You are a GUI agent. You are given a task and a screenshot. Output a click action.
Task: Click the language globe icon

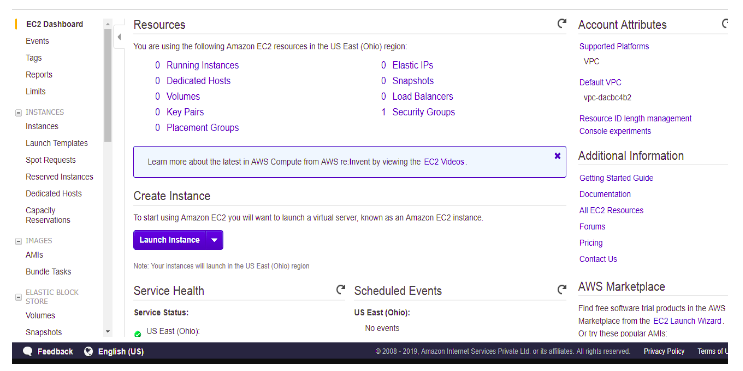(x=88, y=351)
